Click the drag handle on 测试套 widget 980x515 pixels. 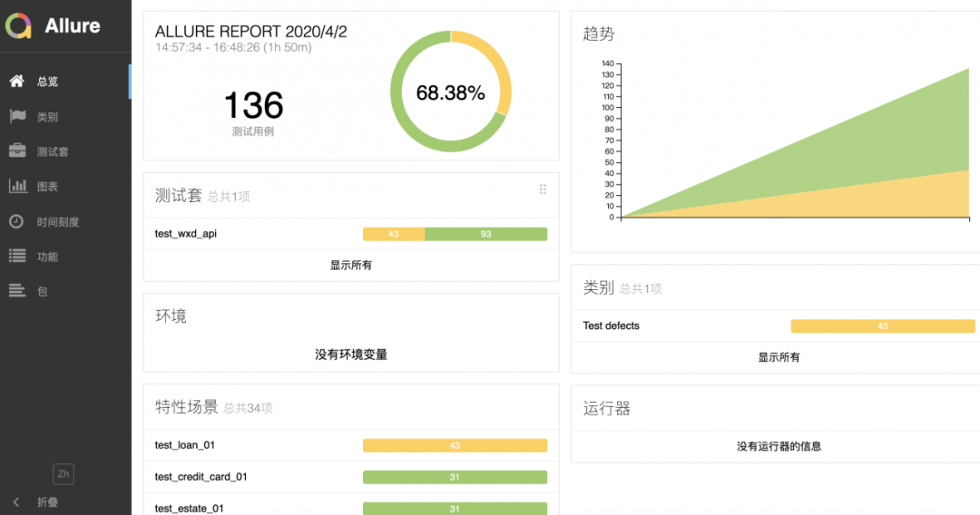(543, 189)
